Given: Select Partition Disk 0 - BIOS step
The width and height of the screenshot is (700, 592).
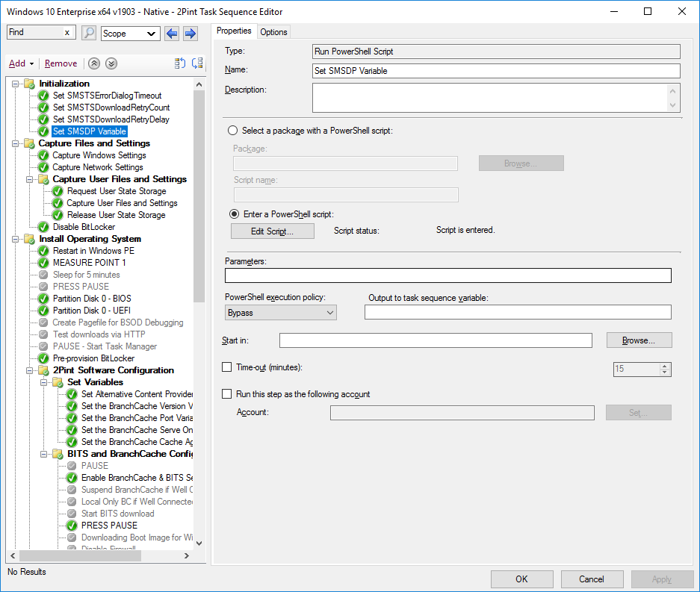Looking at the screenshot, I should (x=92, y=299).
